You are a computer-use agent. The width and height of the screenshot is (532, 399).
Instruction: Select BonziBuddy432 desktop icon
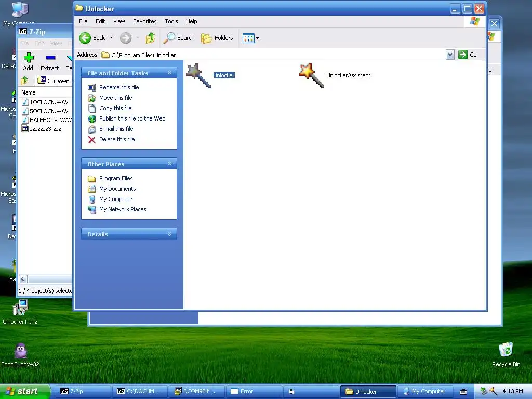[20, 355]
